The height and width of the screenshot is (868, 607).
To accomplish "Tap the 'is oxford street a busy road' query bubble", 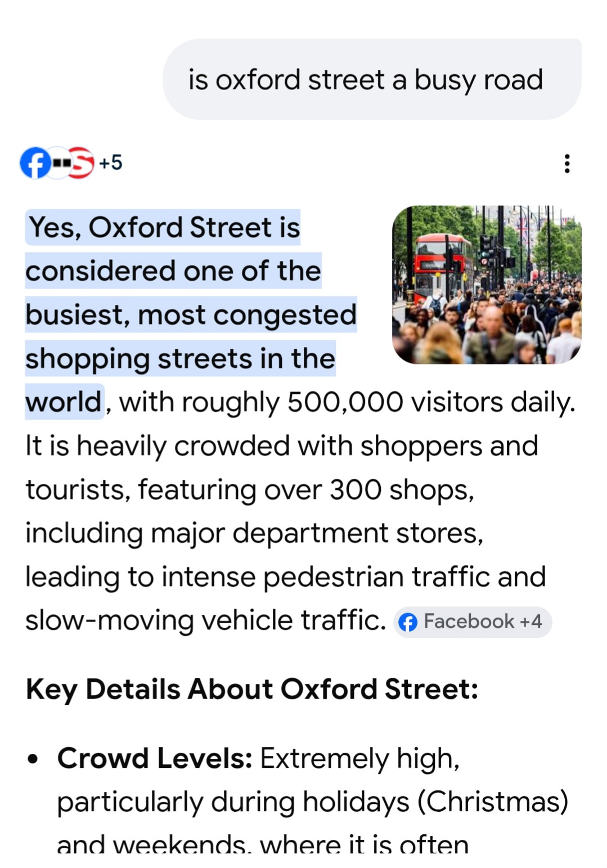I will (372, 79).
